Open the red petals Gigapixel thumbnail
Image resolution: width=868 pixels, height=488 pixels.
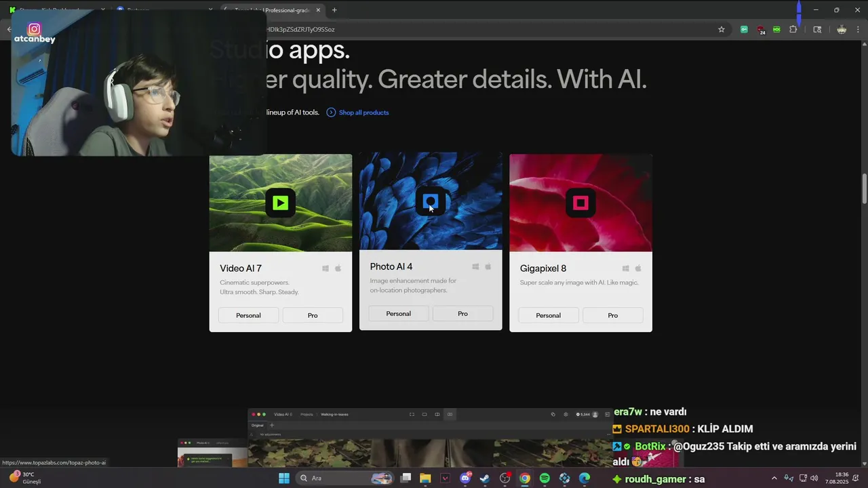point(581,203)
